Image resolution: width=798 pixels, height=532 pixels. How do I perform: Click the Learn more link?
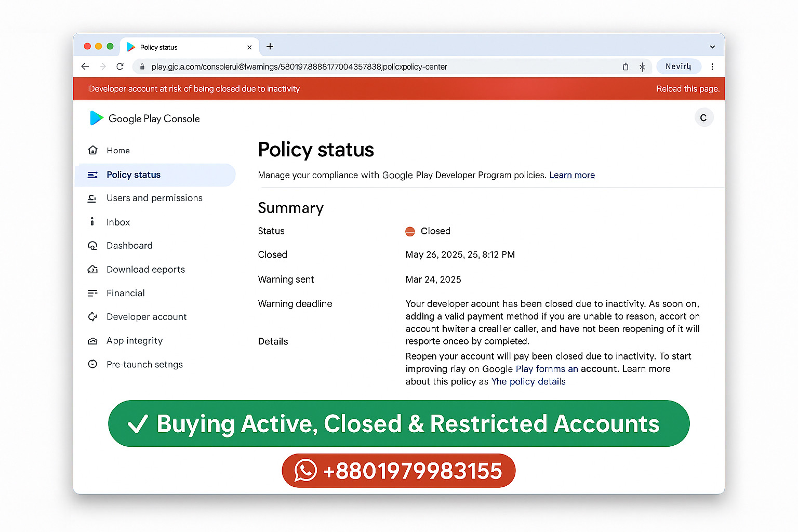point(572,175)
